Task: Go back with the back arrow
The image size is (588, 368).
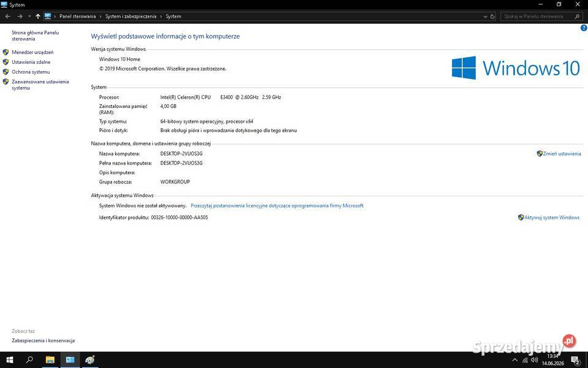Action: coord(7,17)
